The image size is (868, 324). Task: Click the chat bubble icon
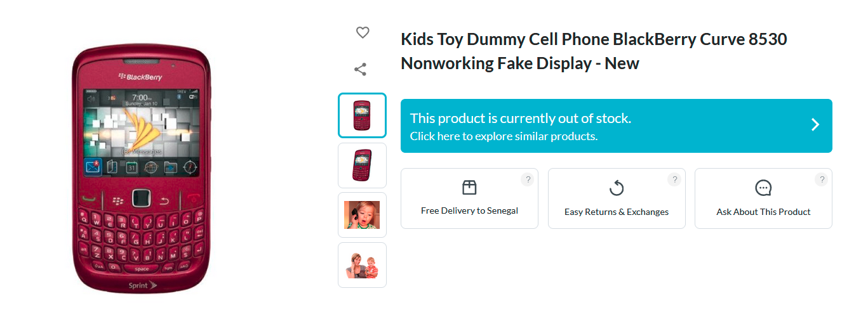coord(763,188)
